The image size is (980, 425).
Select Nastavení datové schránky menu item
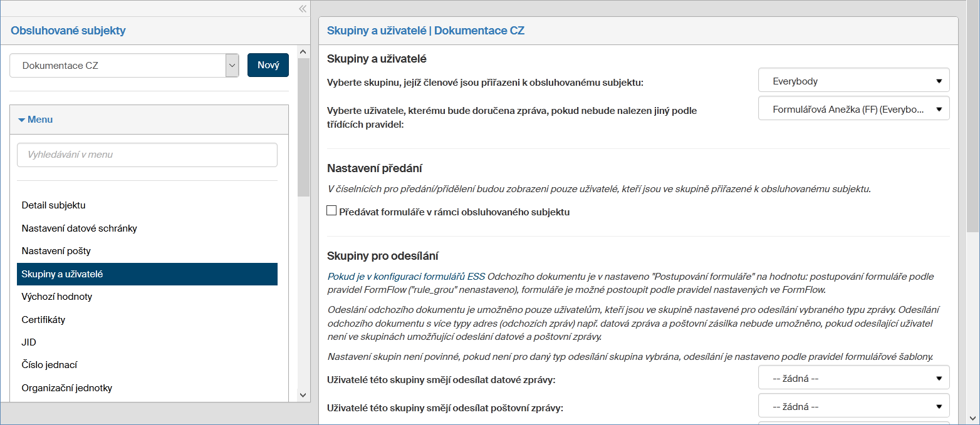coord(79,228)
